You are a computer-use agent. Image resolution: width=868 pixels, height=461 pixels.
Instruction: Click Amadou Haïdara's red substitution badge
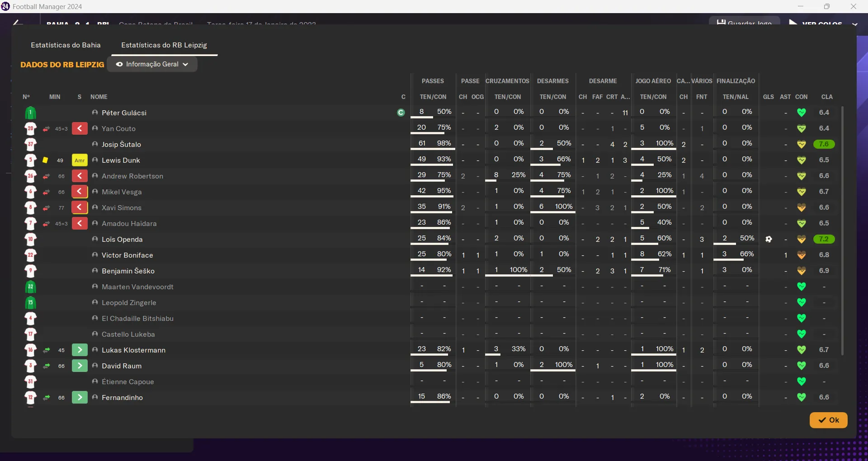pos(80,223)
